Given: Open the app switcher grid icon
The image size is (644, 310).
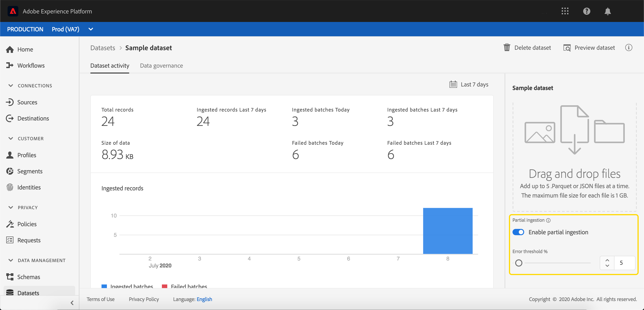Looking at the screenshot, I should pyautogui.click(x=565, y=11).
